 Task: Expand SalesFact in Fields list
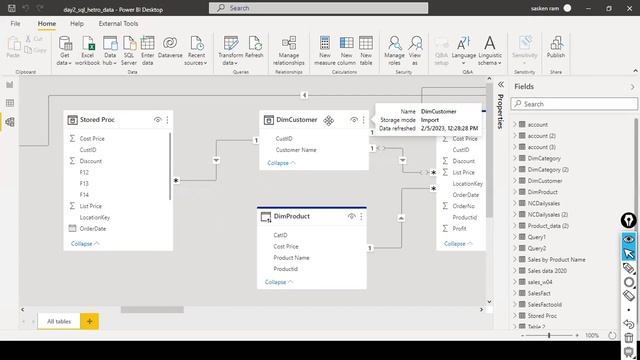pos(515,293)
